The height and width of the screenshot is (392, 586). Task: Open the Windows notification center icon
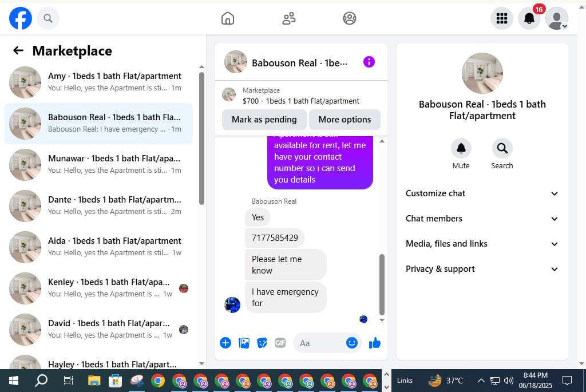coord(567,381)
